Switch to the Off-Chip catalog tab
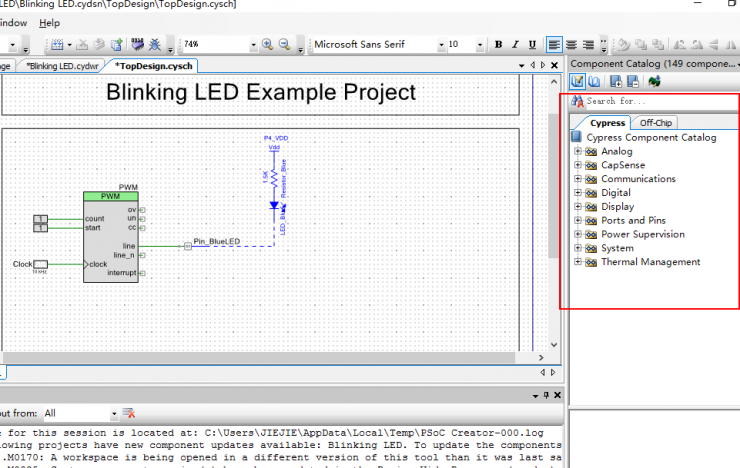The width and height of the screenshot is (740, 468). 656,123
